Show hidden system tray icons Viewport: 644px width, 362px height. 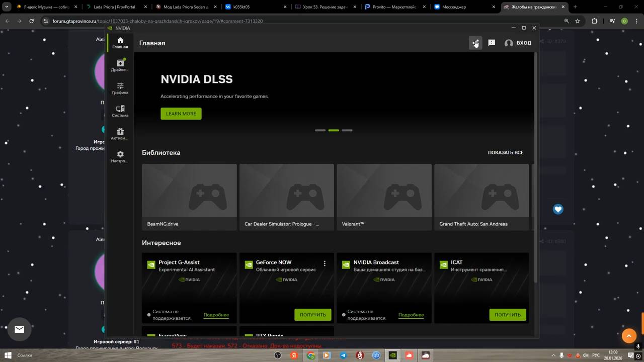(553, 355)
